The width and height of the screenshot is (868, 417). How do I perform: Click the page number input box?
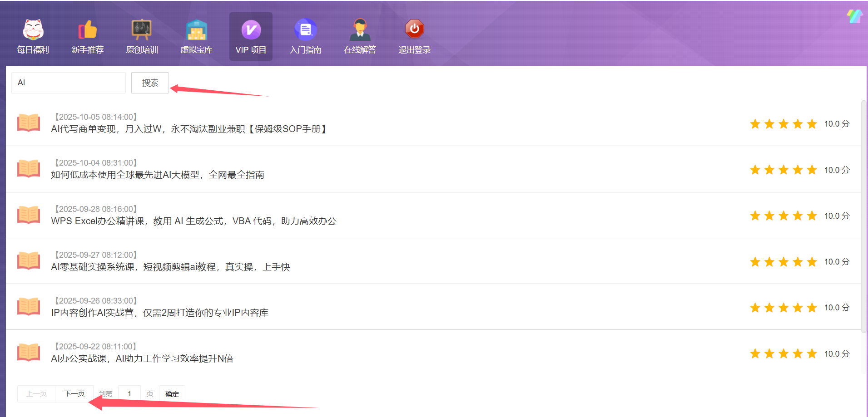(129, 394)
